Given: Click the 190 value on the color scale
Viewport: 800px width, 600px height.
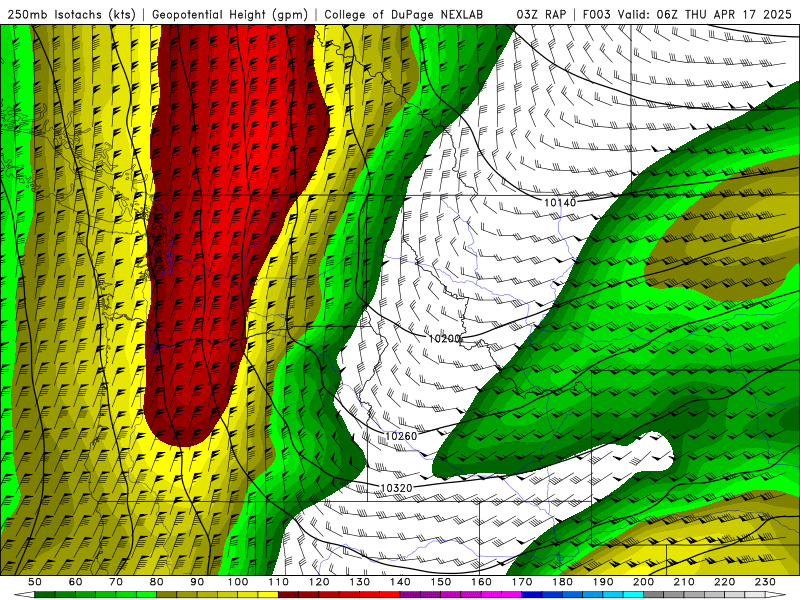Looking at the screenshot, I should tap(603, 582).
